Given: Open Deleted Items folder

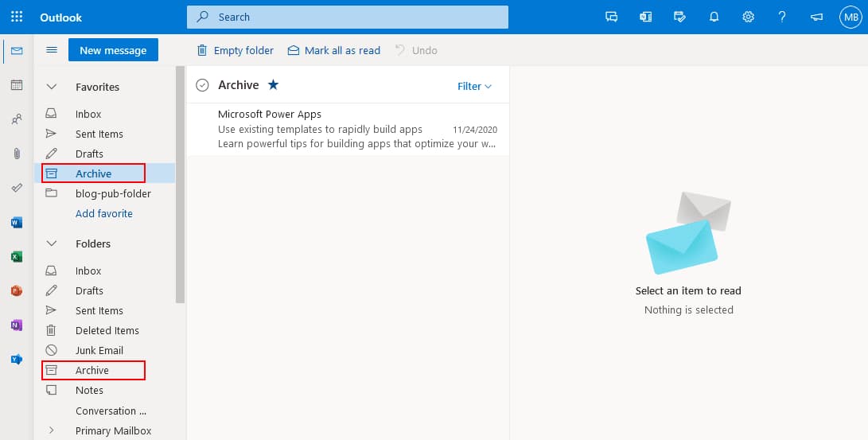Looking at the screenshot, I should pos(107,330).
